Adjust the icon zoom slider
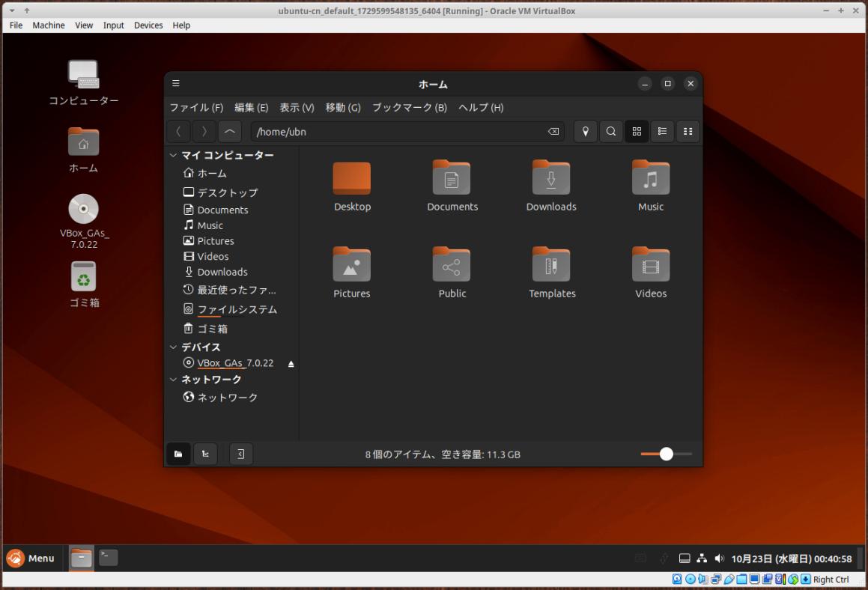The width and height of the screenshot is (868, 590). pos(666,454)
